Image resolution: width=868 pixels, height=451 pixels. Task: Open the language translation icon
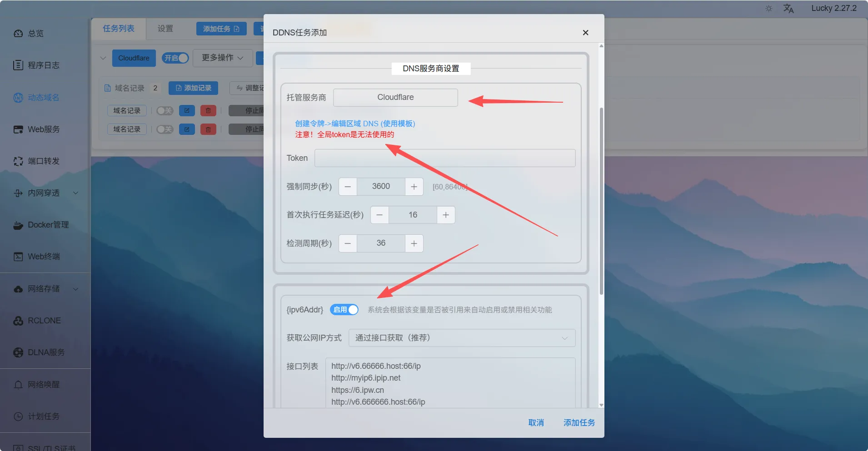point(788,9)
